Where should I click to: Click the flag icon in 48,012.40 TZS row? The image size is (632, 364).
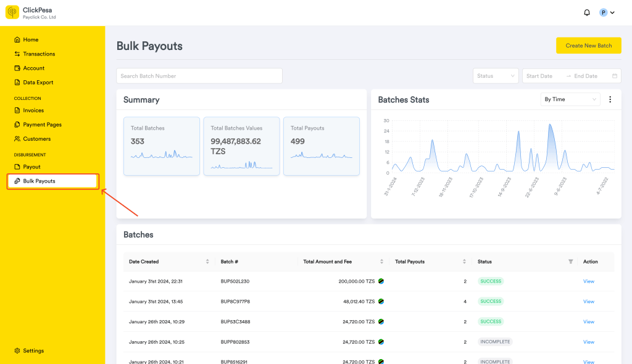381,302
